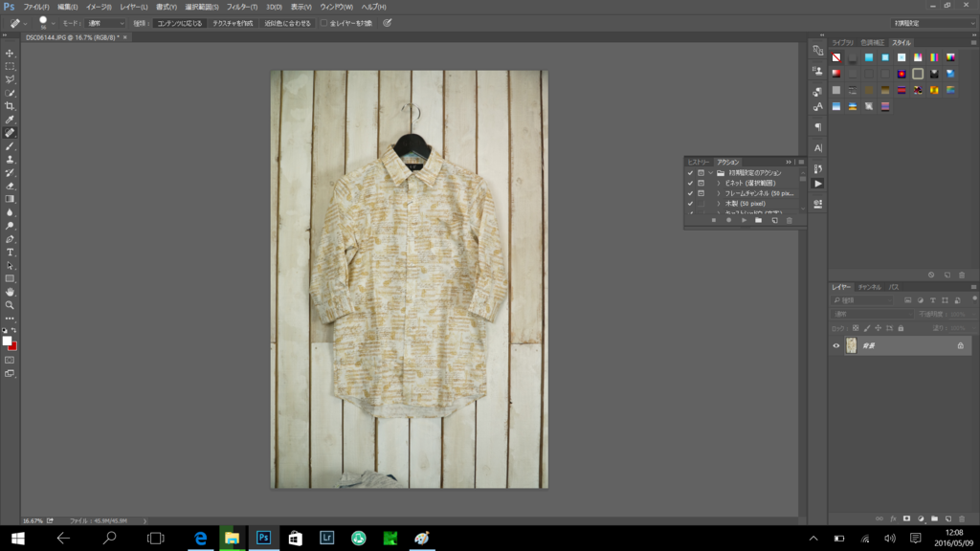Click the play action button in Actions panel

(x=744, y=221)
